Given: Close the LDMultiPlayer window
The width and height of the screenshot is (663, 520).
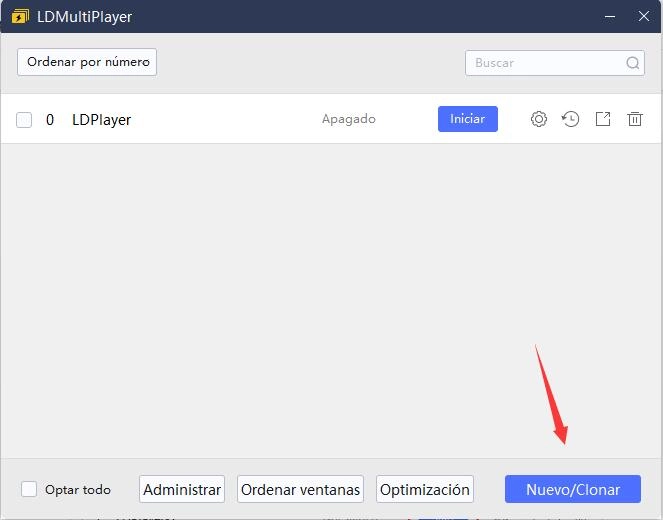Looking at the screenshot, I should [644, 16].
